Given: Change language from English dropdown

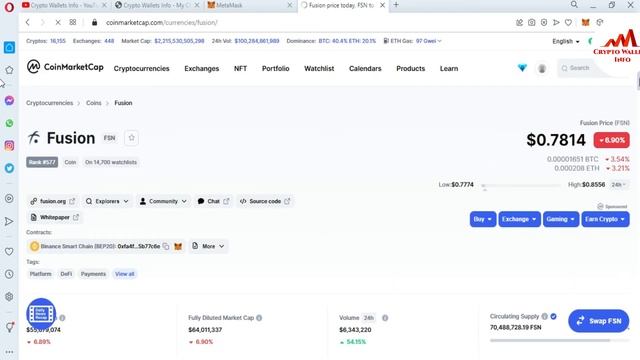Looking at the screenshot, I should coord(566,41).
